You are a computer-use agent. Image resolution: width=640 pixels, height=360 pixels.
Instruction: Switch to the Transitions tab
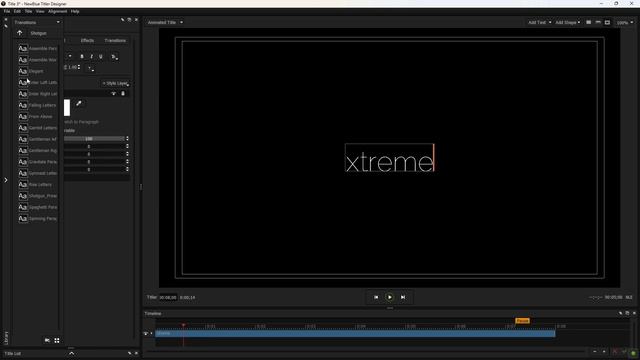point(115,40)
